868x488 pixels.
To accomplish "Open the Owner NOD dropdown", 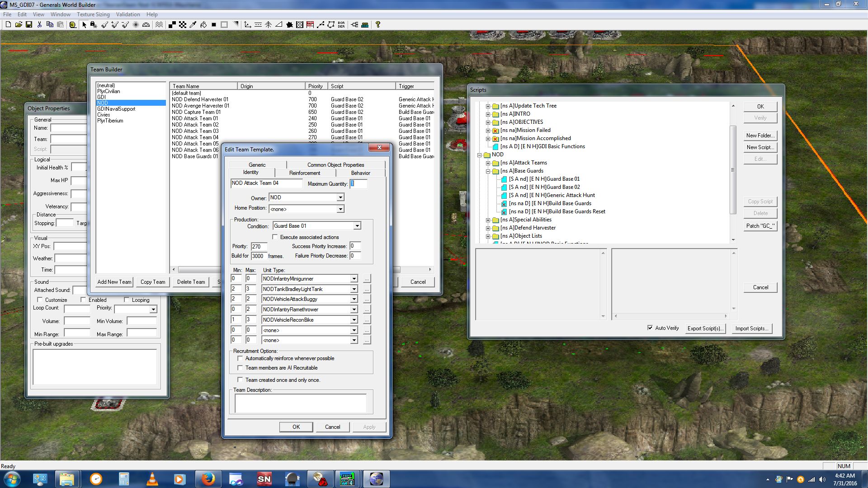I will pos(340,197).
